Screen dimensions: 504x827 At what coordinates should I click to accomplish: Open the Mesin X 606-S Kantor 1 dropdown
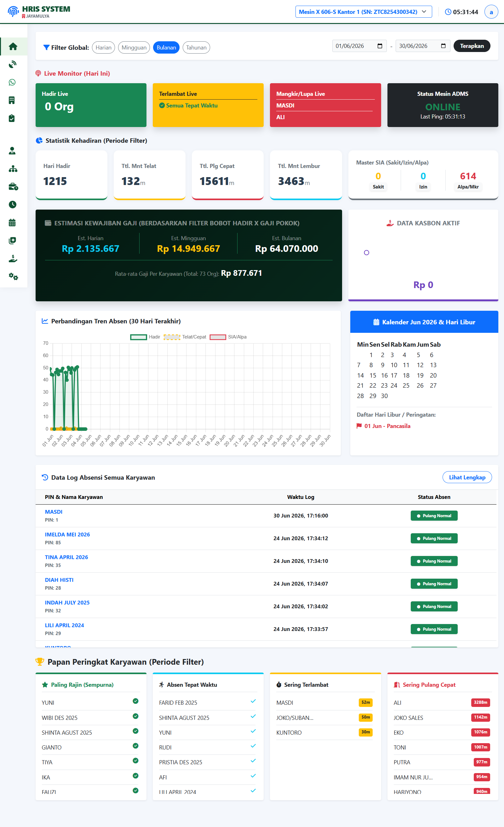tap(364, 12)
